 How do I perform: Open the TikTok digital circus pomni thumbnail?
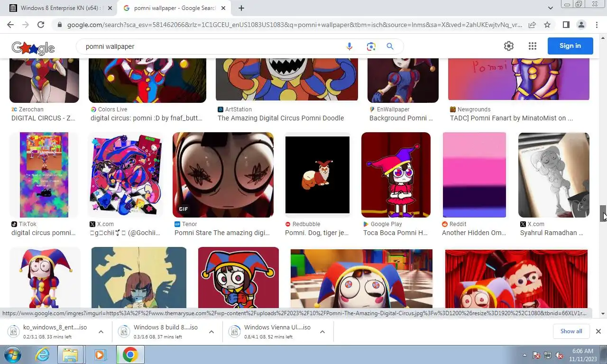pyautogui.click(x=44, y=175)
